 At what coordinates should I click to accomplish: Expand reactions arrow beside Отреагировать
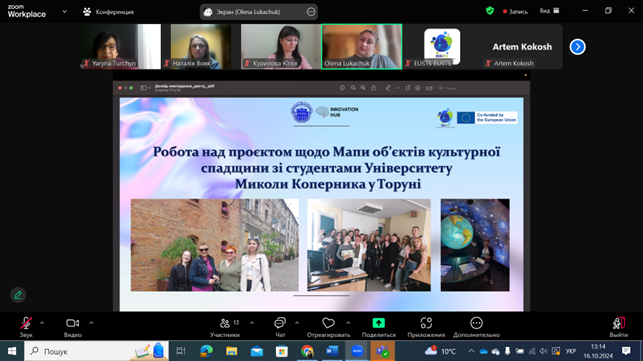point(348,323)
